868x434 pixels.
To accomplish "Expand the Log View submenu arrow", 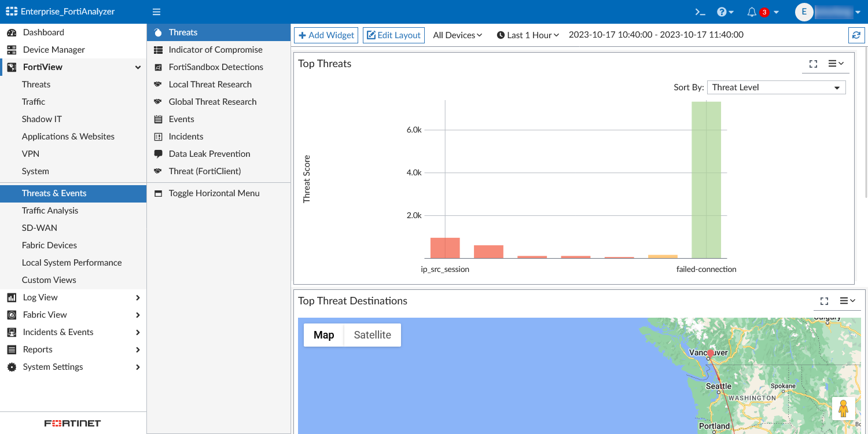I will click(138, 297).
